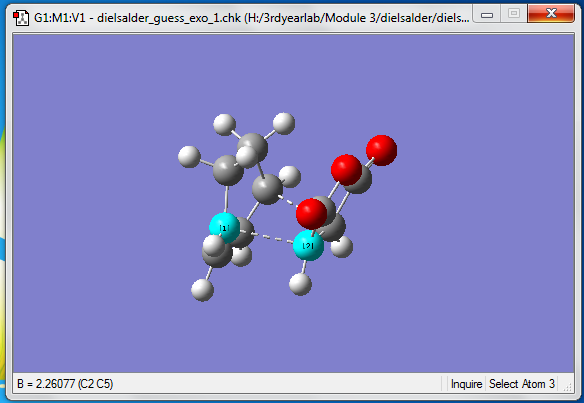
Task: Select the hydrogen atom at the bottom left
Action: [202, 289]
